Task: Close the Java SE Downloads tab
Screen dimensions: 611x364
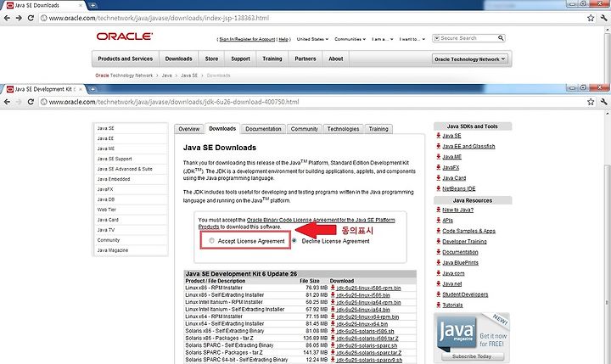Action: 81,5
